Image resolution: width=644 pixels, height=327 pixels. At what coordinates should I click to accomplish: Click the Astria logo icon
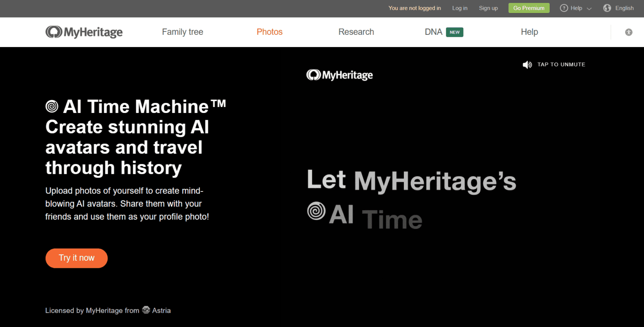[146, 310]
